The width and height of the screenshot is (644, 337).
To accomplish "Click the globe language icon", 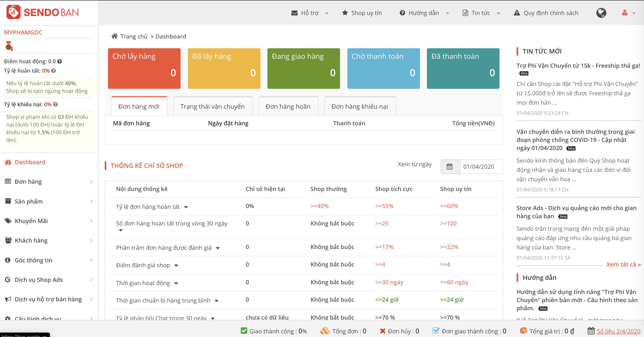I will coord(601,13).
